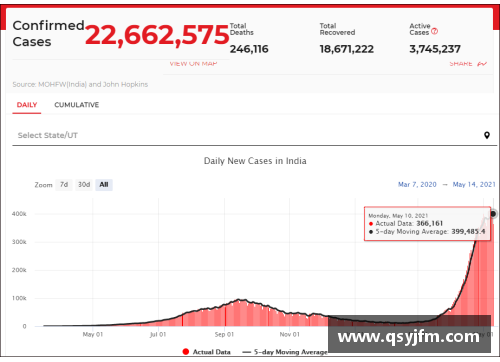Click the www.qsyjfm.com watermark banner
Viewport: 500px width, 362px height.
409,334
